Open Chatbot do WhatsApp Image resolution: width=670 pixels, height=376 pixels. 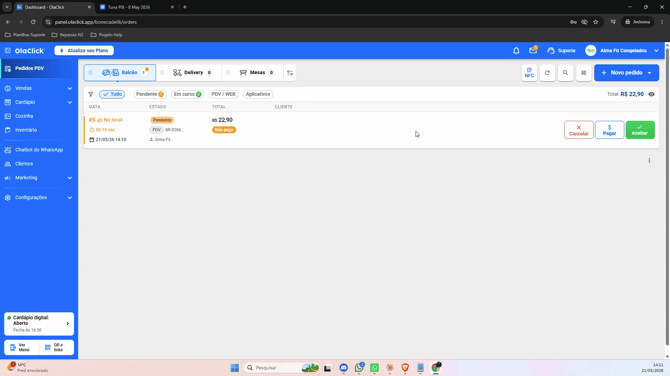(x=39, y=150)
